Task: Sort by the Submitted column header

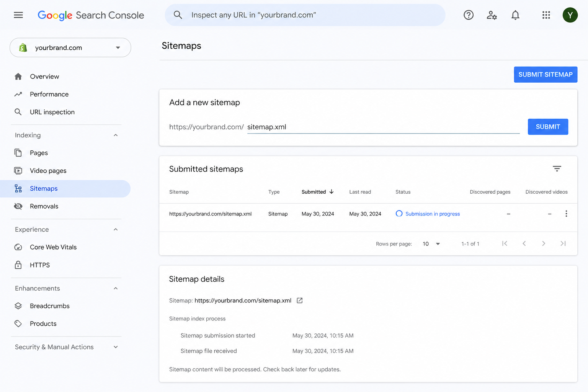Action: pos(314,192)
